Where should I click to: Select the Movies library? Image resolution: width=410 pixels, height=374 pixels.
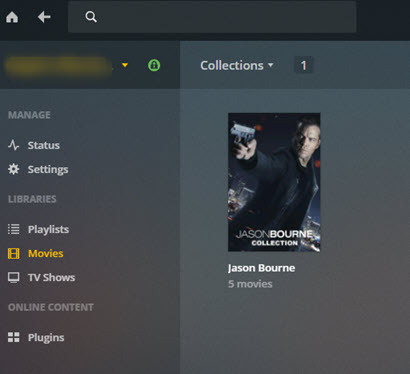[x=46, y=253]
